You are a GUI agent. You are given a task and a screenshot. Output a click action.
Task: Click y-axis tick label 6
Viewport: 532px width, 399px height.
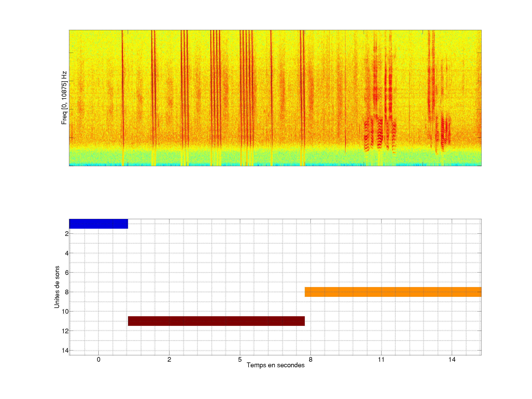click(x=67, y=272)
